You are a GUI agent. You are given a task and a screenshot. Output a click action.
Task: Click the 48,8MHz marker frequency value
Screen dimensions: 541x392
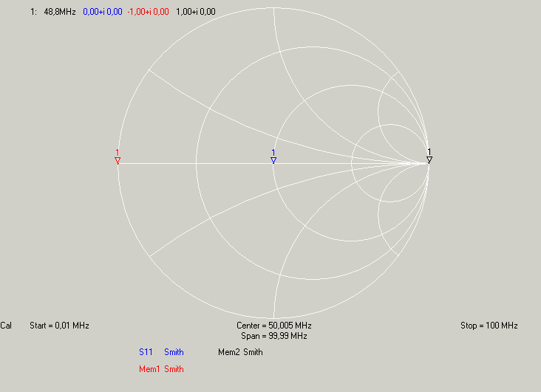(x=60, y=12)
